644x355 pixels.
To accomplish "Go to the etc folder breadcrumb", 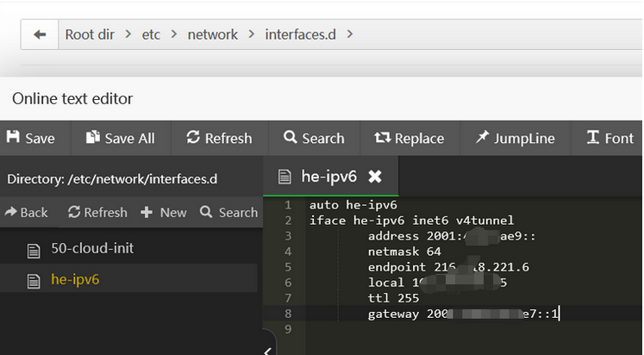I will [151, 34].
